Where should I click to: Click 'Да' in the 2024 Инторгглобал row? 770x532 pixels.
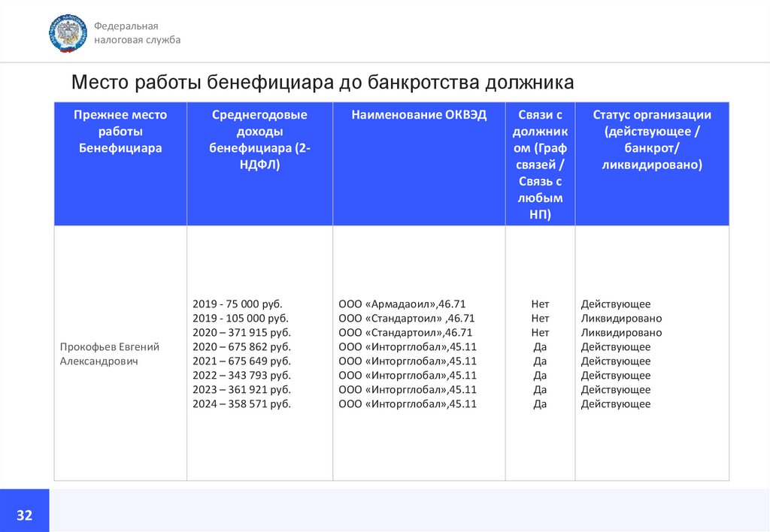pos(540,404)
